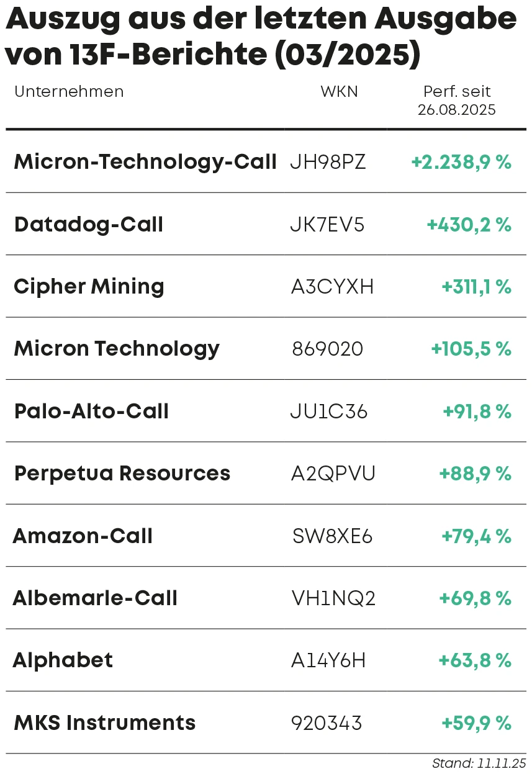The width and height of the screenshot is (532, 774).
Task: Click the Stand: 11.11.25 date note
Action: [478, 763]
